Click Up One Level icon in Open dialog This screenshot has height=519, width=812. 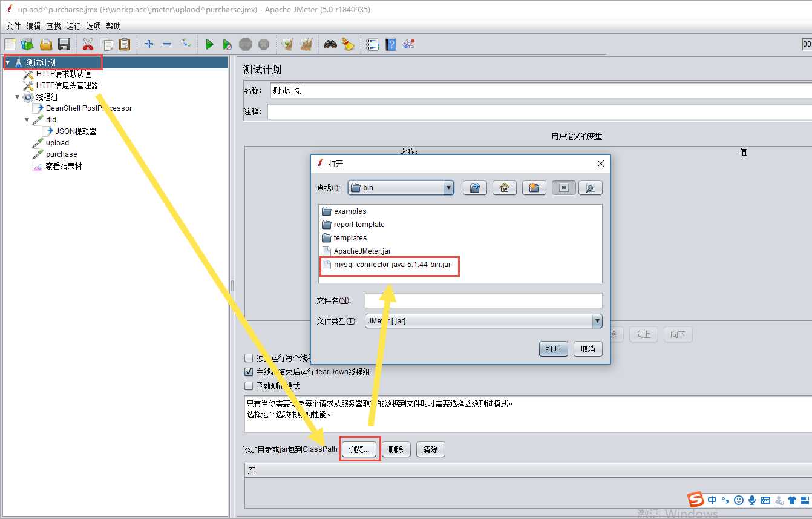(x=475, y=188)
